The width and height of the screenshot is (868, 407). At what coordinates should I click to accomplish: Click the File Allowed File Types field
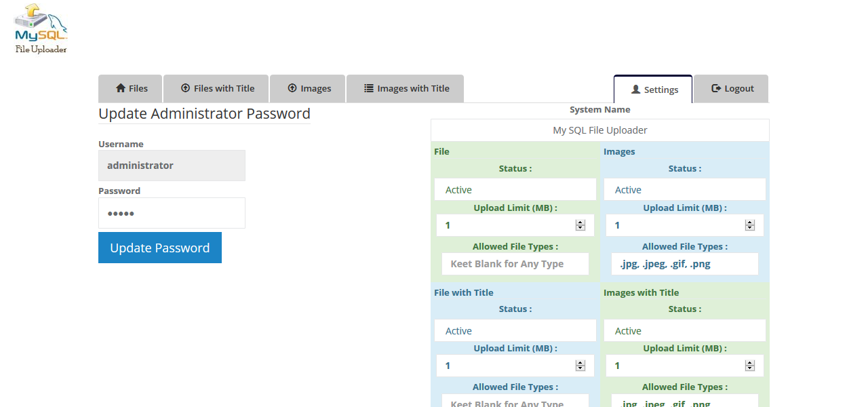515,264
